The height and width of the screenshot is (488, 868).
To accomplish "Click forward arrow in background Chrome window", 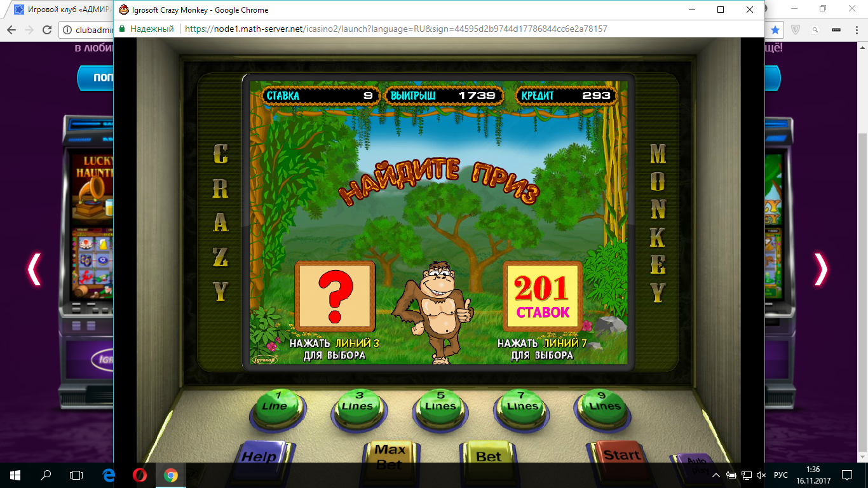I will [x=29, y=30].
